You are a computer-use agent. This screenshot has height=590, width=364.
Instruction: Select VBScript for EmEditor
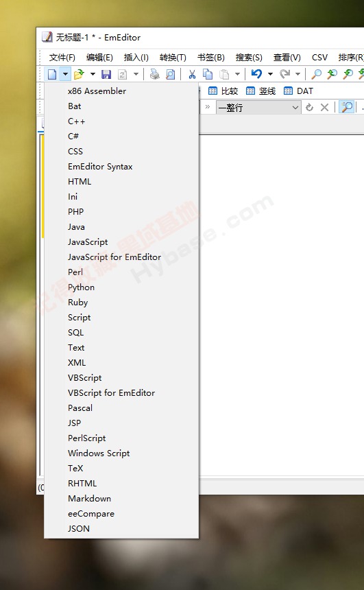(x=121, y=393)
